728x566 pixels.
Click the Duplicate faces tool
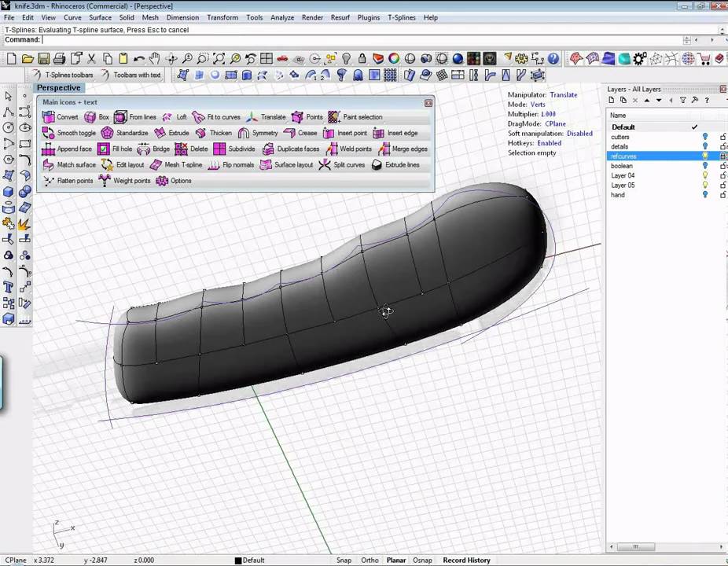291,149
